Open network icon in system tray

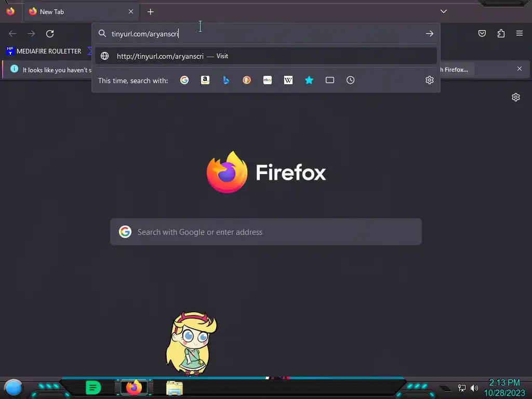pyautogui.click(x=462, y=388)
